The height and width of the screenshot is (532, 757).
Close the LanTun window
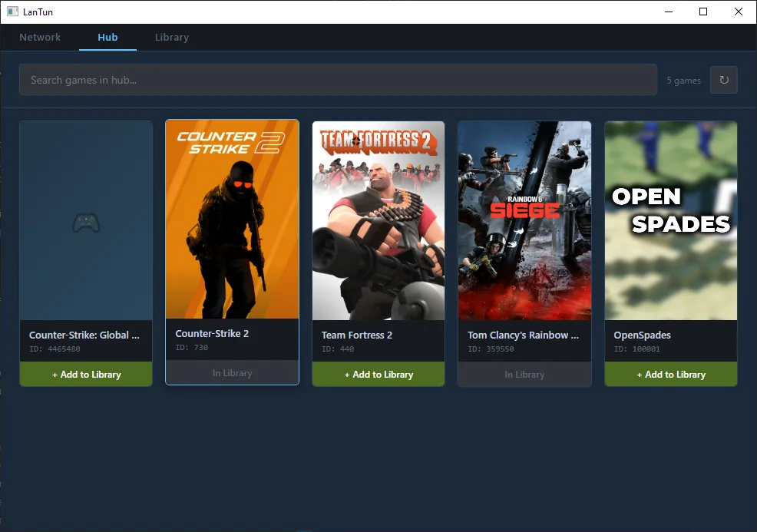tap(738, 12)
